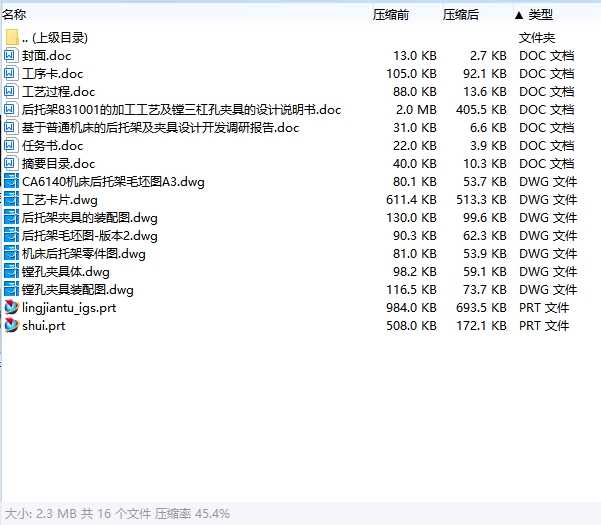
Task: Select file lingjiantu_igs.prt
Action: click(69, 308)
